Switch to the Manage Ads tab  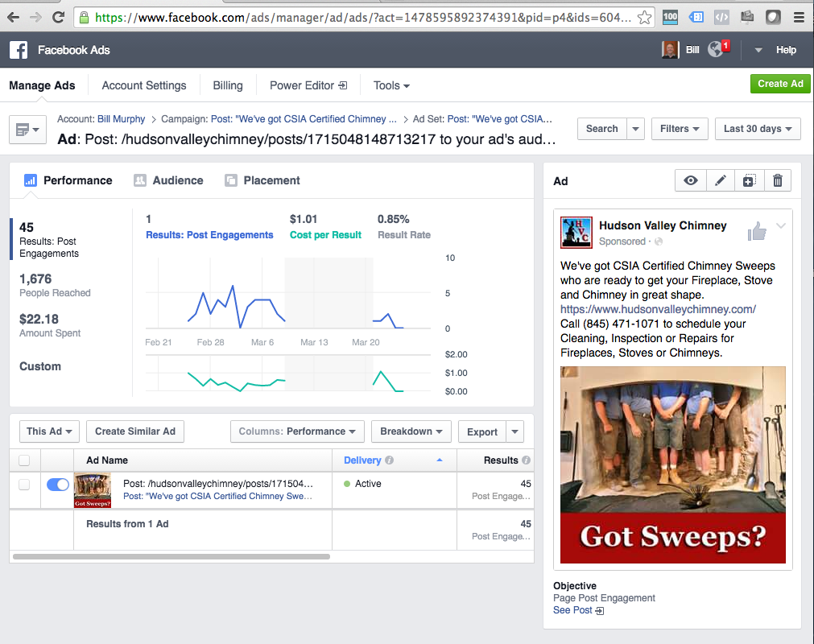(x=42, y=85)
